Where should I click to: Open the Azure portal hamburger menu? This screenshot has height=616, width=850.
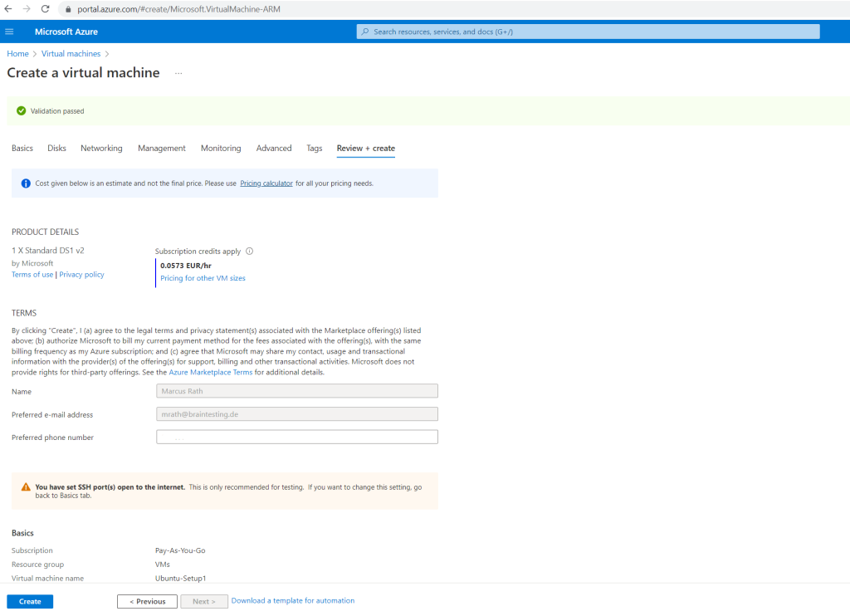coord(9,32)
